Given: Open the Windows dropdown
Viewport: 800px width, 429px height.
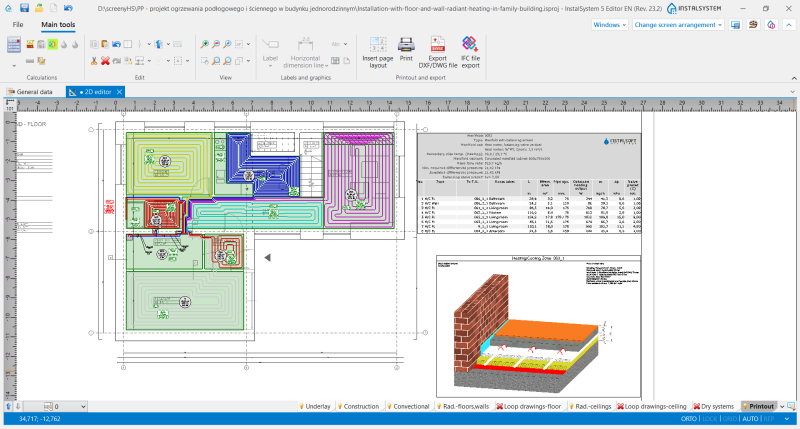Looking at the screenshot, I should [x=610, y=24].
